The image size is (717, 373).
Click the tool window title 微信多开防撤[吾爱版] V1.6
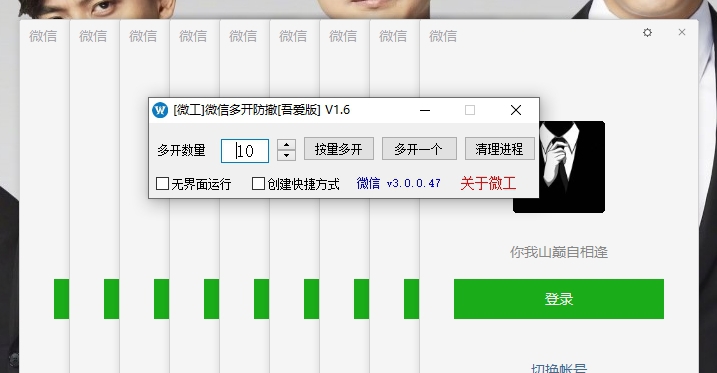[x=262, y=110]
